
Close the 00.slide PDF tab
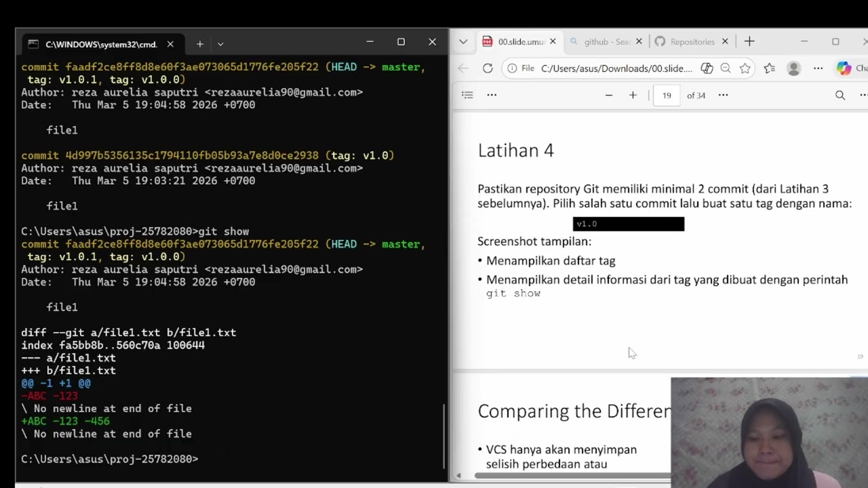tap(553, 41)
